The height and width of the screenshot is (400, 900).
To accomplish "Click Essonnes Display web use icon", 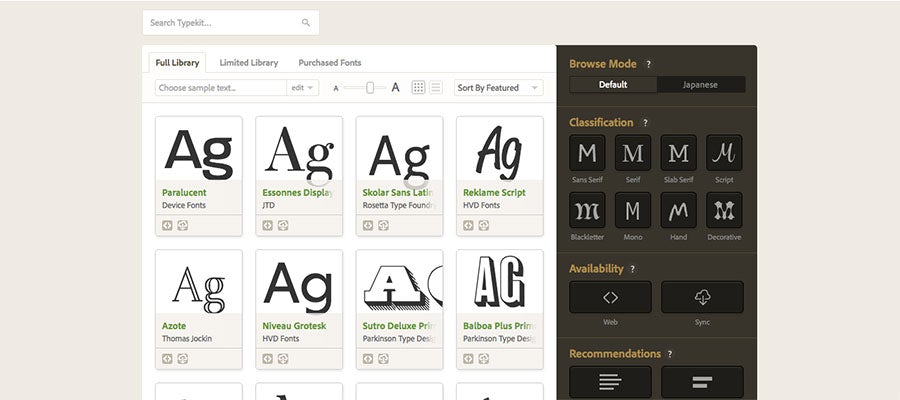I will [267, 226].
